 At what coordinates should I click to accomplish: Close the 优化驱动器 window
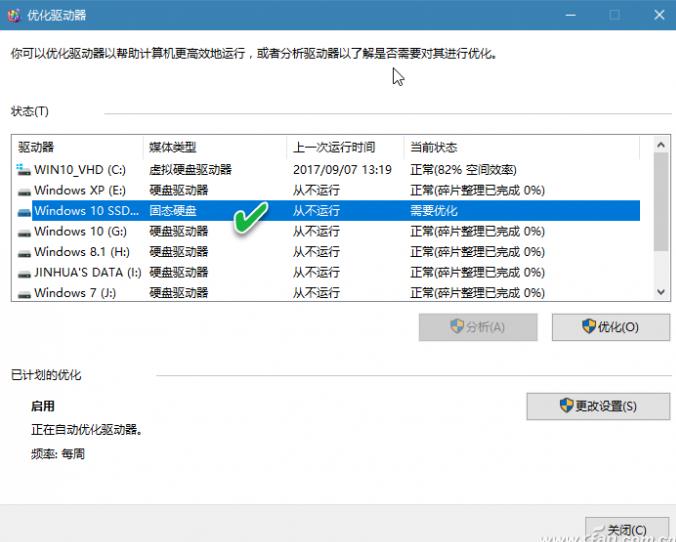click(659, 15)
